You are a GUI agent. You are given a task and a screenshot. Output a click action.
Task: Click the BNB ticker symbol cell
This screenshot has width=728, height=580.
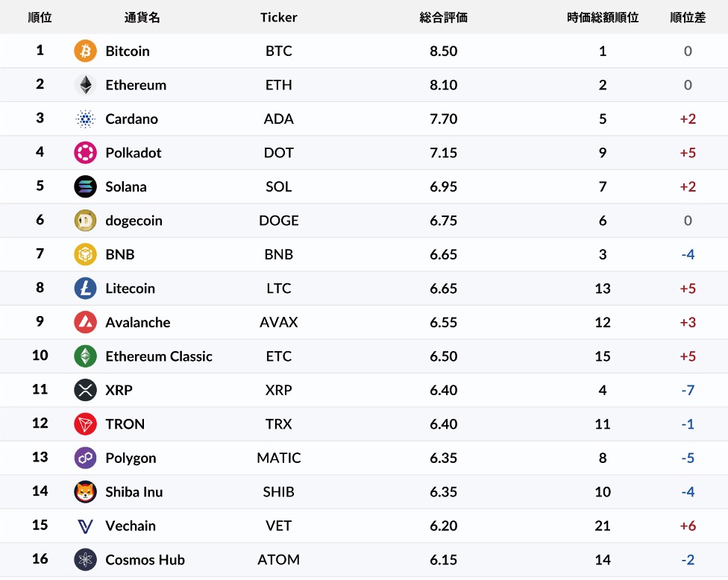(x=279, y=255)
